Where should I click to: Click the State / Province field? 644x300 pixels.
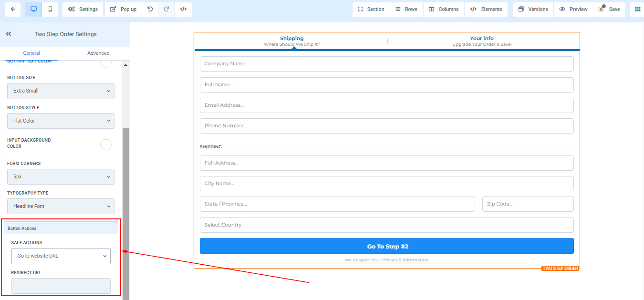click(x=337, y=204)
